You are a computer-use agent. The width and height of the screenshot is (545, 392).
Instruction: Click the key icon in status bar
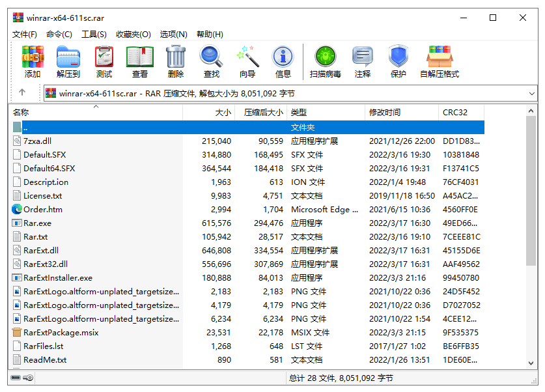[28, 378]
